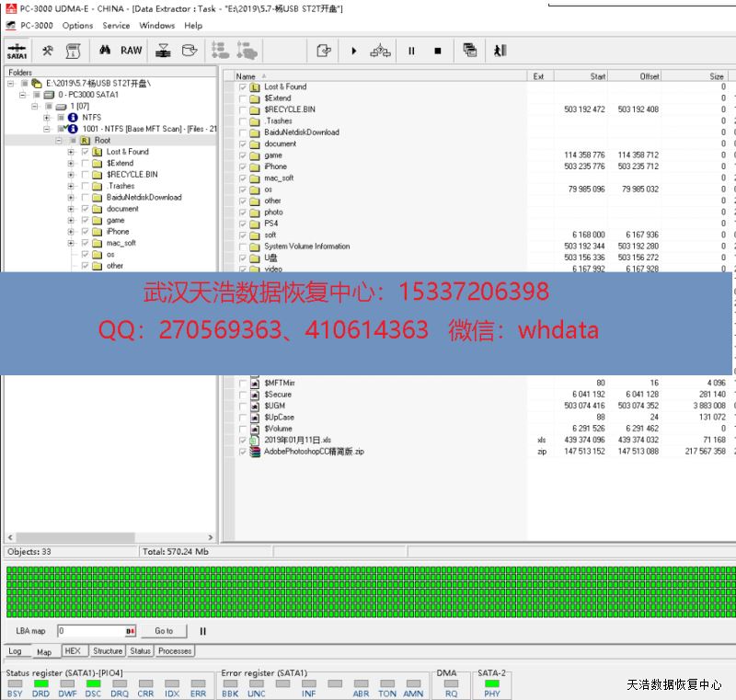Viewport: 736px width, 700px height.
Task: Click the stop square toolbar icon
Action: 438,51
